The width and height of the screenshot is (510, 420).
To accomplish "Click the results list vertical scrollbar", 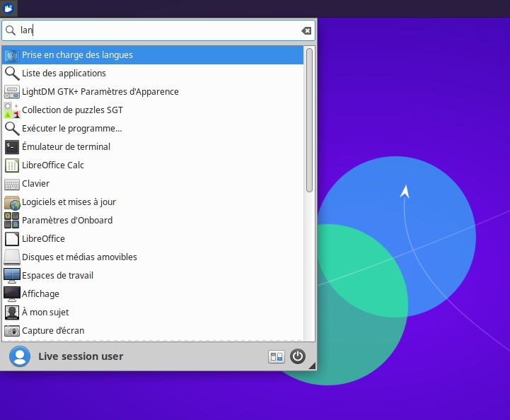I will (309, 120).
